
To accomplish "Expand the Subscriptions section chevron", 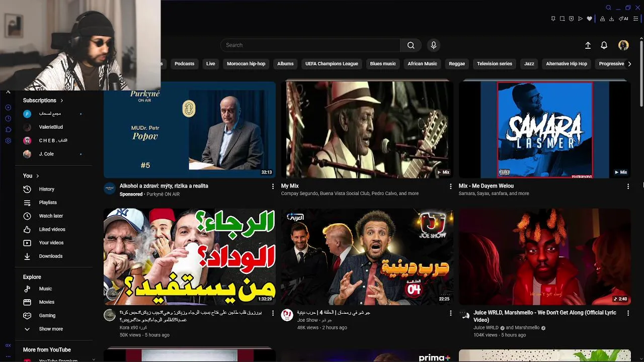I will [x=62, y=101].
